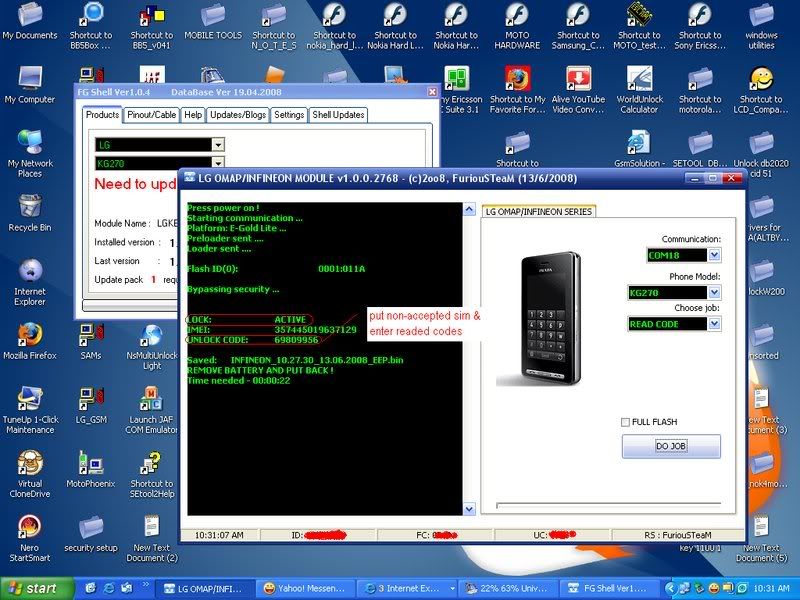The width and height of the screenshot is (800, 600).
Task: Open Shortcut to LCD_Compa... icon
Action: point(761,90)
